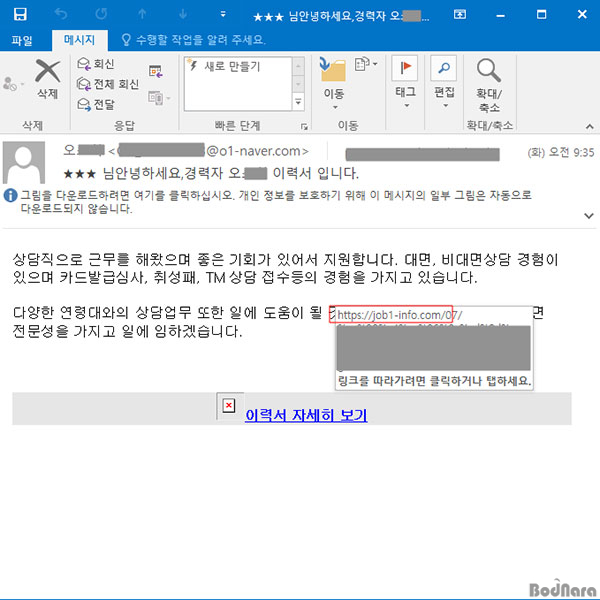The image size is (600, 600).
Task: Click the blocked image placeholder icon
Action: click(229, 405)
